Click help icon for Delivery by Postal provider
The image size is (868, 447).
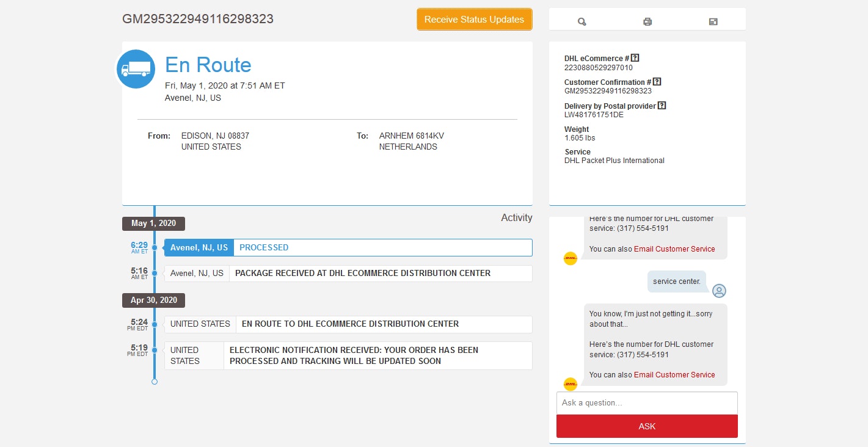click(662, 106)
